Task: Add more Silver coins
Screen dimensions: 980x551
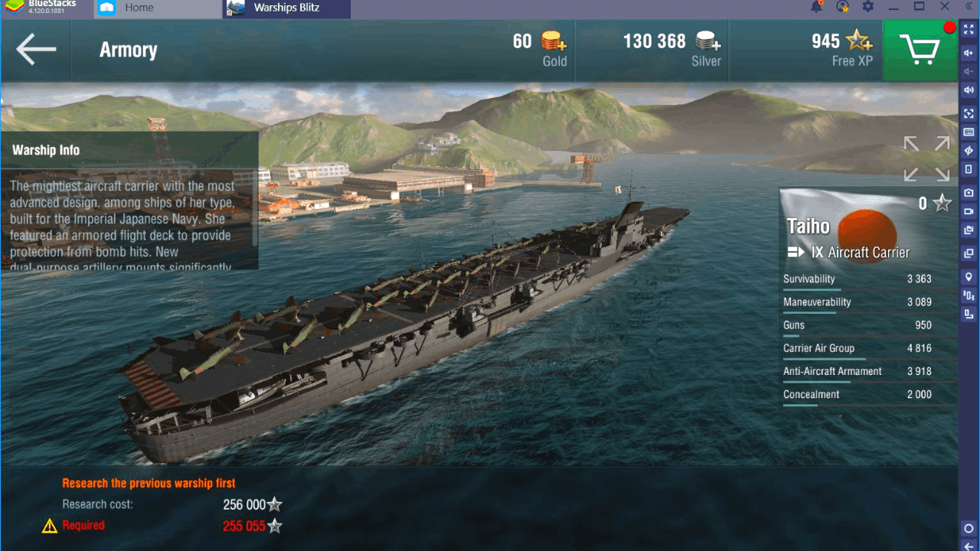Action: coord(708,41)
